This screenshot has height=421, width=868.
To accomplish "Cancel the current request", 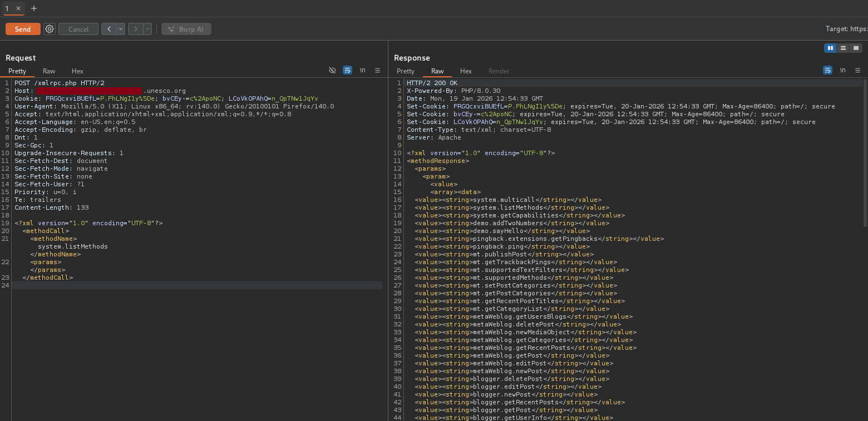I will click(78, 28).
